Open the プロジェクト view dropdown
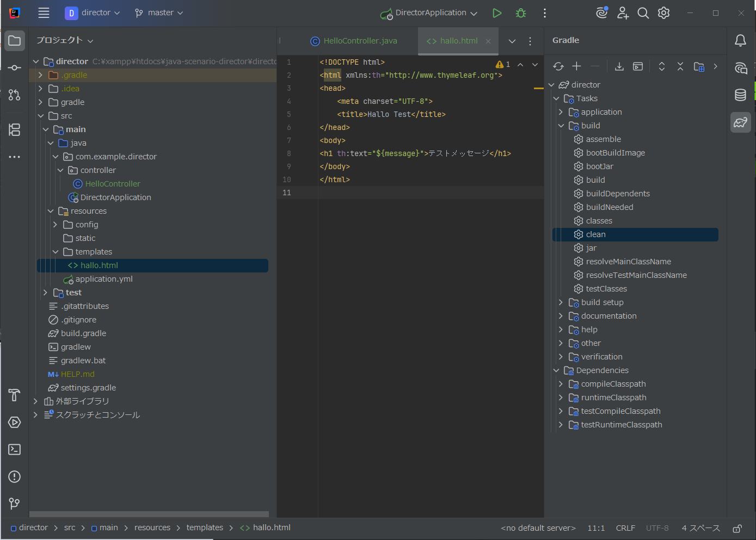 pyautogui.click(x=65, y=41)
